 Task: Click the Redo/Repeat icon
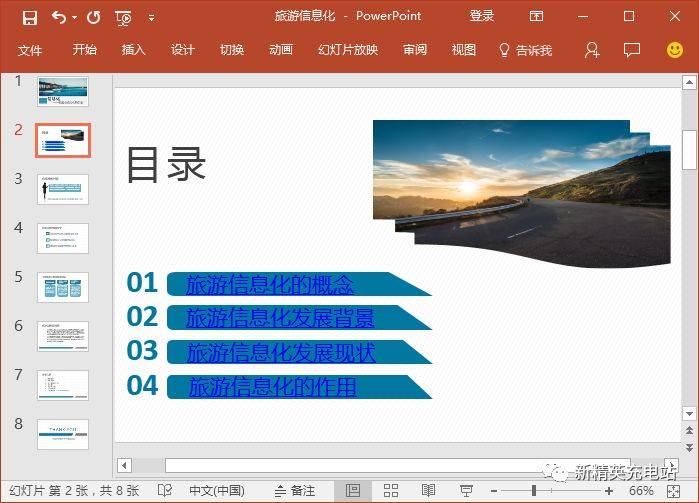pyautogui.click(x=94, y=18)
